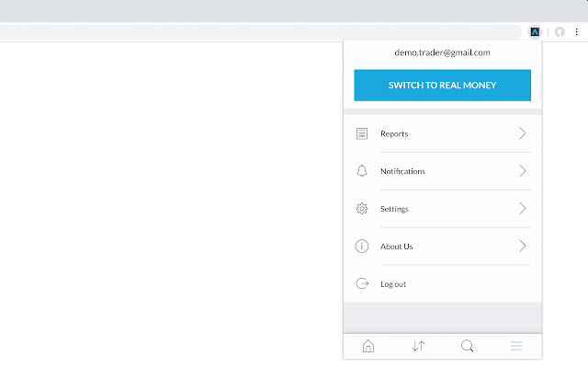Click the trading extension icon in toolbar
The height and width of the screenshot is (368, 588).
(x=536, y=31)
